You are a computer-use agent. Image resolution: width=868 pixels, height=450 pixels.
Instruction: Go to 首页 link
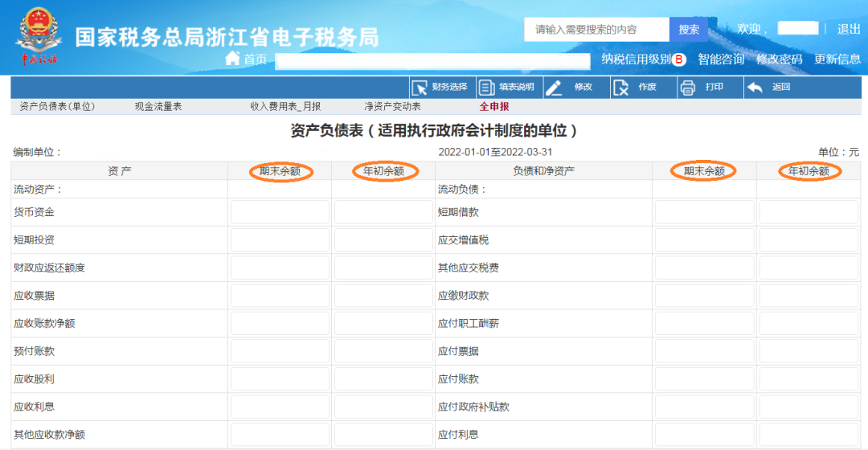coord(256,59)
